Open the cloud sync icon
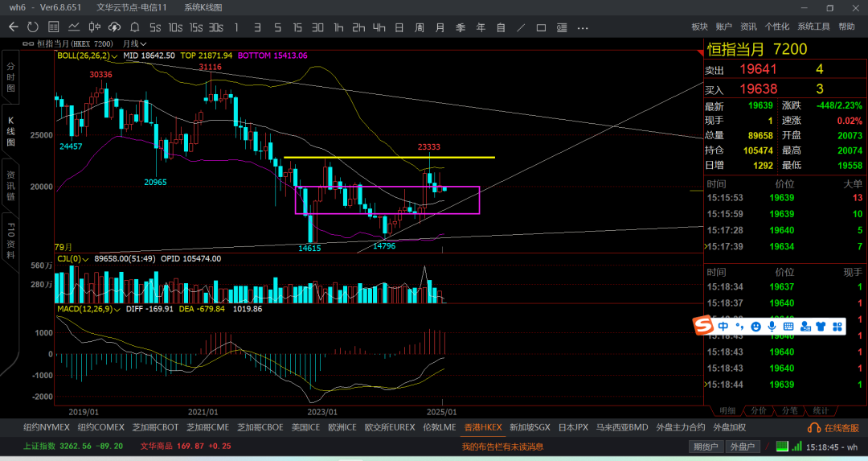Viewport: 868px width, 461px height. coord(114,27)
